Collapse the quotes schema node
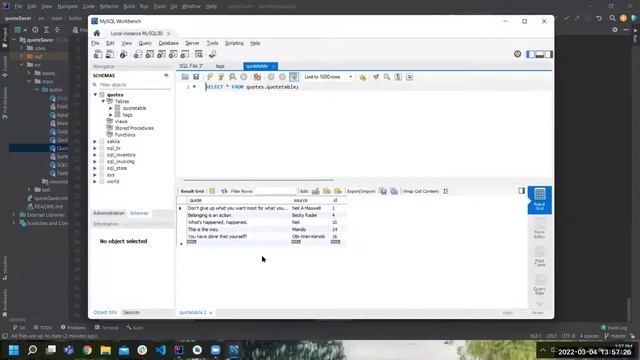This screenshot has height=360, width=640. coord(96,95)
